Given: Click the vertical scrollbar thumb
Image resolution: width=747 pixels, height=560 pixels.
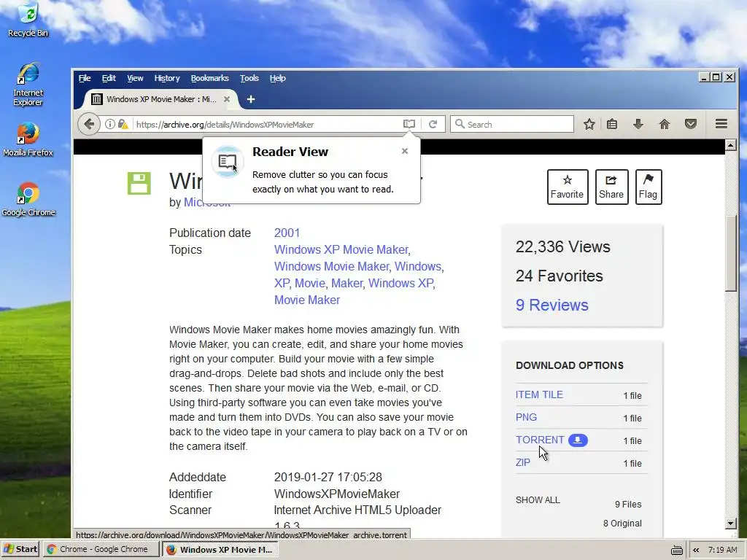Looking at the screenshot, I should point(731,253).
